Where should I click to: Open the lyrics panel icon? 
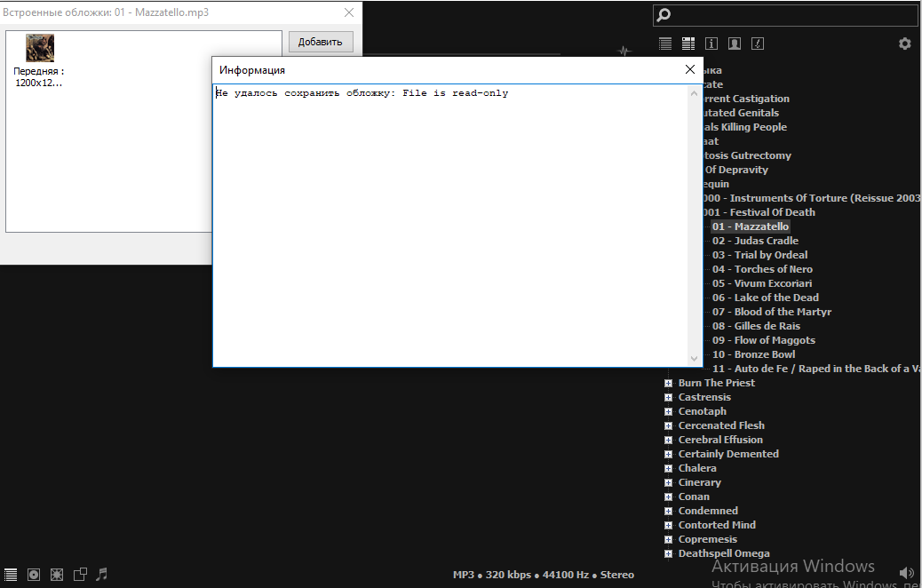click(x=758, y=44)
